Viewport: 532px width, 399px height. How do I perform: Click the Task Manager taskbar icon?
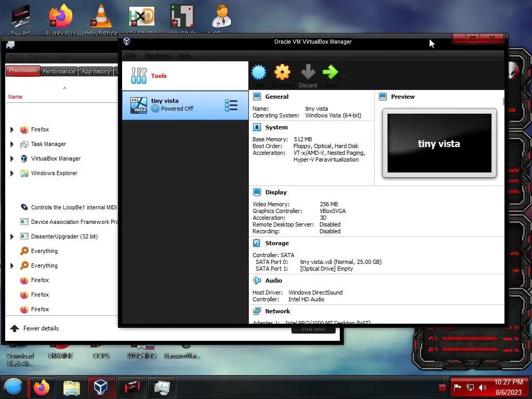[x=162, y=387]
